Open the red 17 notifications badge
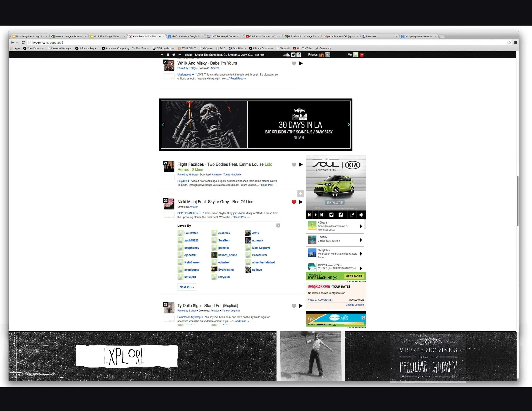Viewport: 532px width, 411px height. [362, 55]
